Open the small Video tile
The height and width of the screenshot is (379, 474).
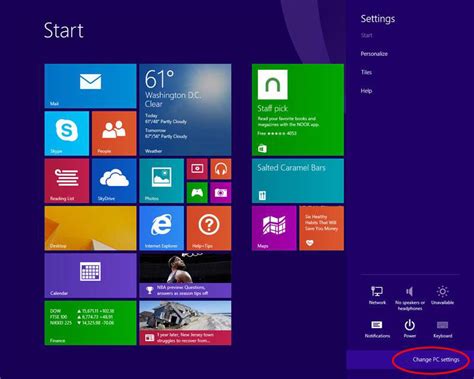(x=197, y=169)
